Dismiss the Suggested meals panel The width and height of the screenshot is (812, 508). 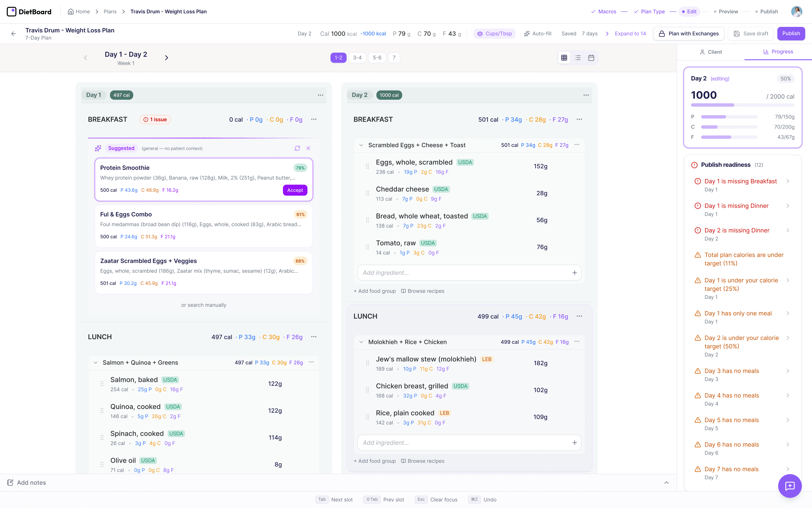308,148
